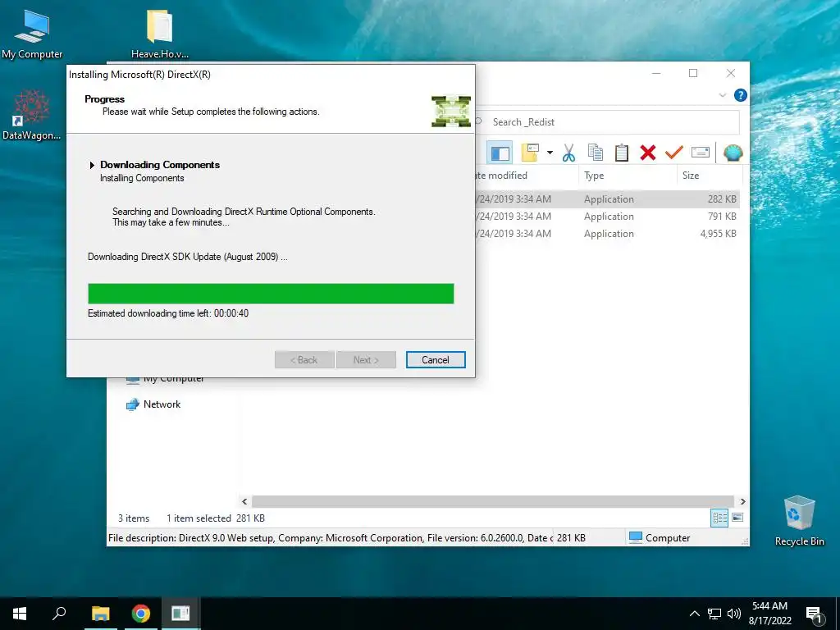
Task: Open the DataWagon desktop shortcut
Action: click(32, 115)
